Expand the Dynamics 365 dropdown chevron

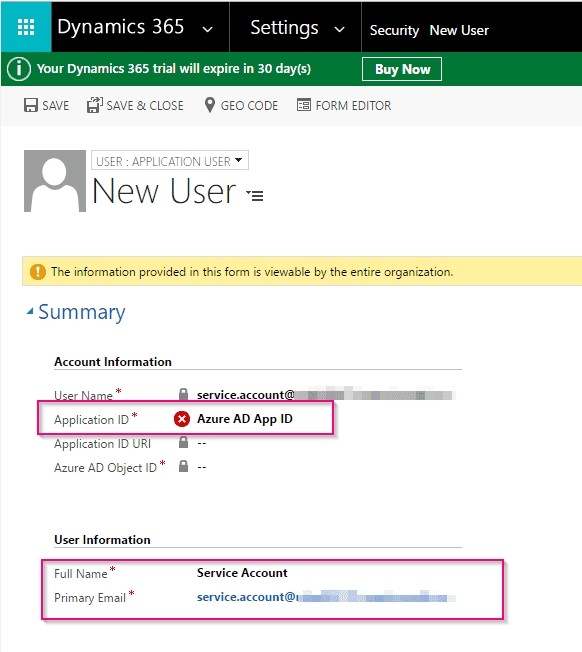(207, 29)
